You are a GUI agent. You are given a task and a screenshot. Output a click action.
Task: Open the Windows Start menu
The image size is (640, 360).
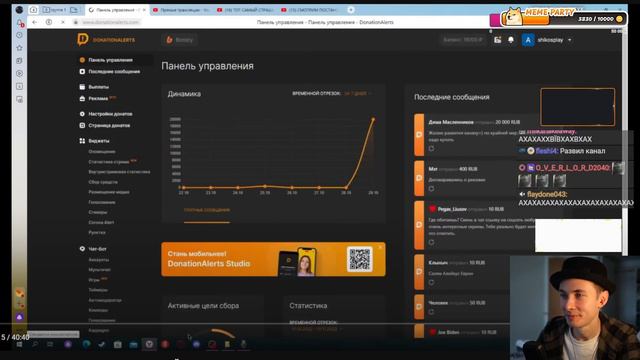pos(19,344)
